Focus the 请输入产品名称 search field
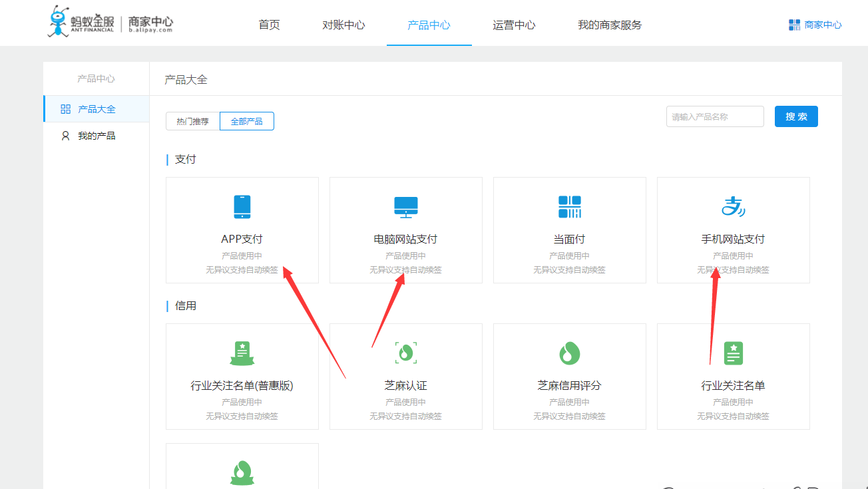Image resolution: width=868 pixels, height=489 pixels. click(x=715, y=116)
